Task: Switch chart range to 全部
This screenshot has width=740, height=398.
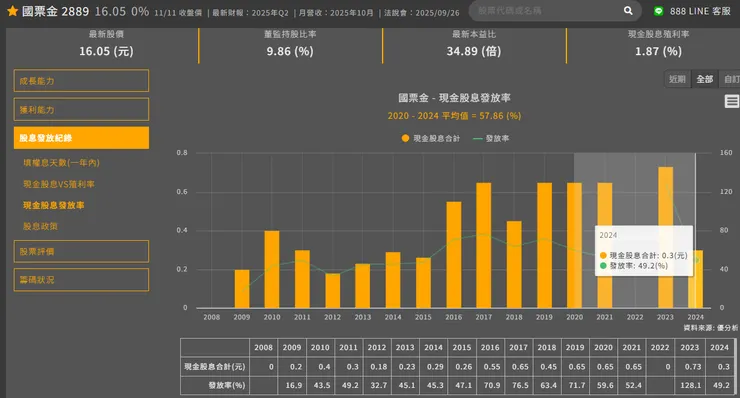Action: (705, 79)
